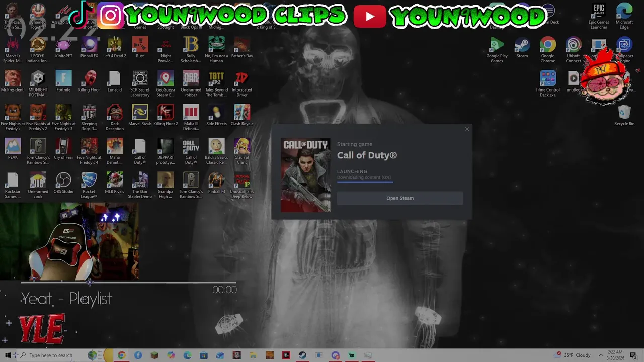
Task: Open Chrome from the taskbar
Action: 121,355
